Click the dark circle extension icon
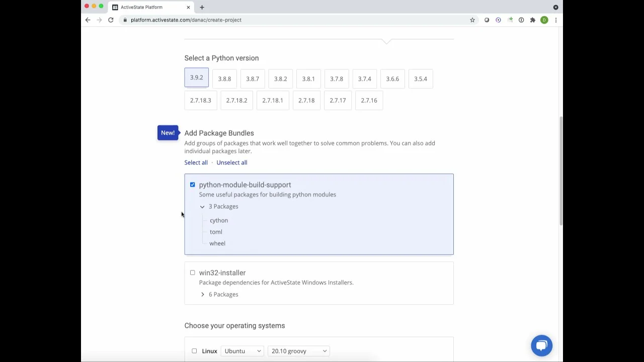The width and height of the screenshot is (644, 362). pos(487,20)
